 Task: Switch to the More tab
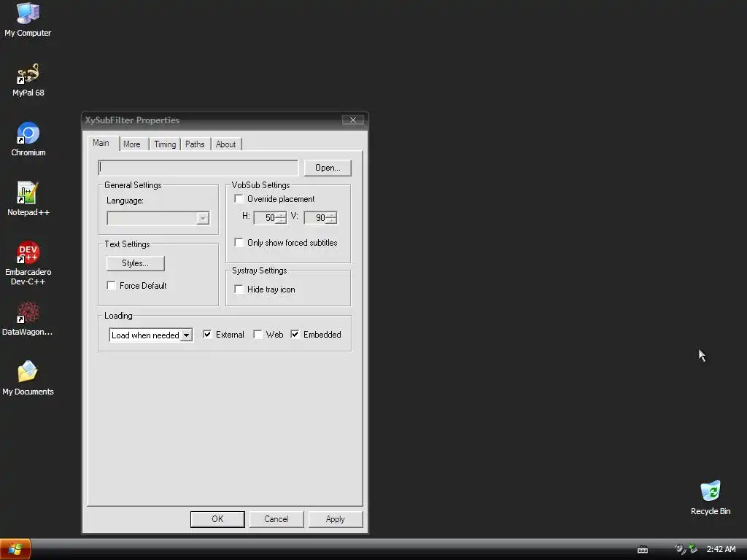pos(132,144)
